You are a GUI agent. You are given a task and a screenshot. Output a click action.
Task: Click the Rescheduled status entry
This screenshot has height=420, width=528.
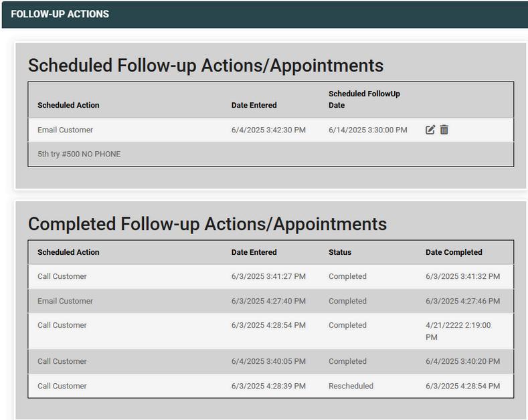point(351,386)
